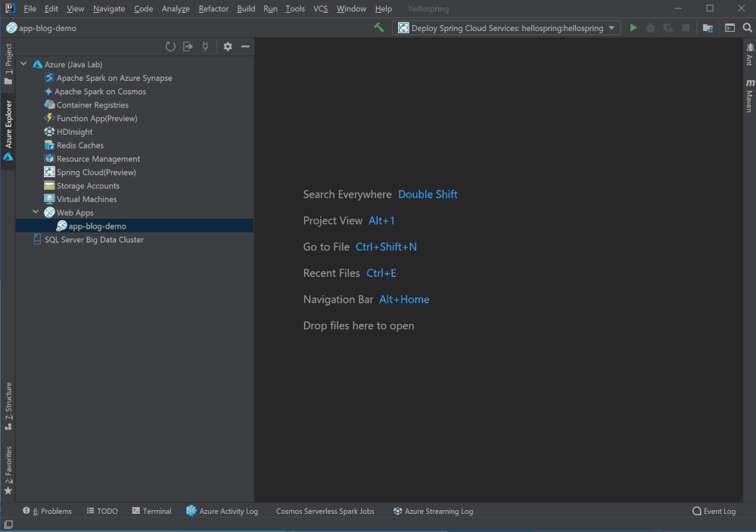Click tool windows quick access icon bottom-left
This screenshot has width=756, height=532.
point(8,524)
